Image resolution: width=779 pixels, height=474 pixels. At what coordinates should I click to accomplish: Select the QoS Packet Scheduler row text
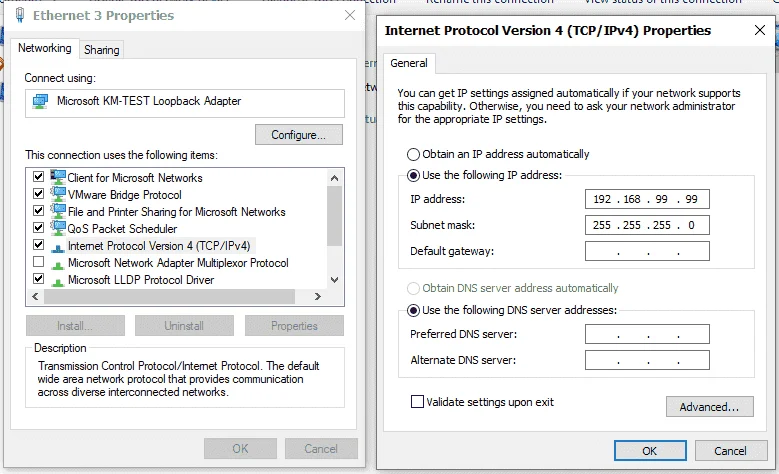pyautogui.click(x=122, y=229)
